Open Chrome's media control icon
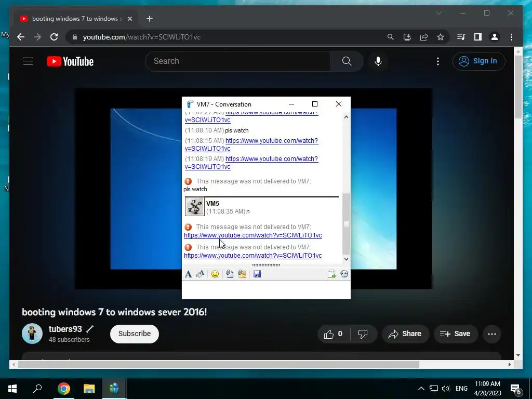Image resolution: width=532 pixels, height=399 pixels. point(461,37)
